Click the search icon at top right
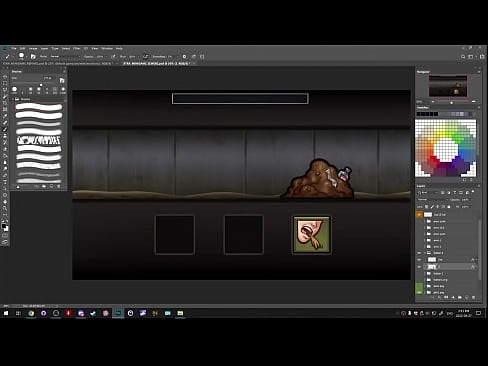Screen dimensions: 488x366 [463, 57]
